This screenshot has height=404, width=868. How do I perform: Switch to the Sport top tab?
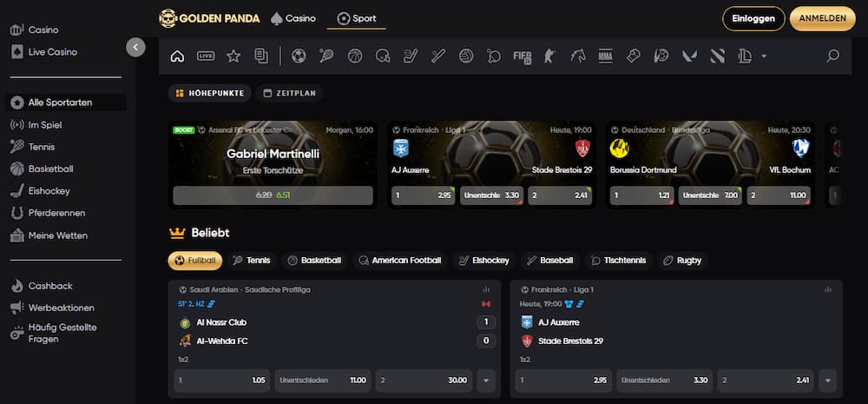(357, 19)
